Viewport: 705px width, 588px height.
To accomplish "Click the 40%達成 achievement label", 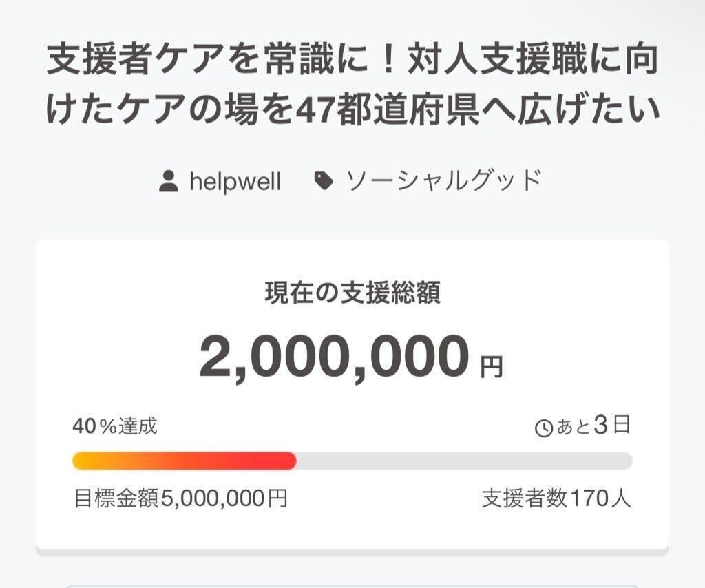I will click(115, 426).
